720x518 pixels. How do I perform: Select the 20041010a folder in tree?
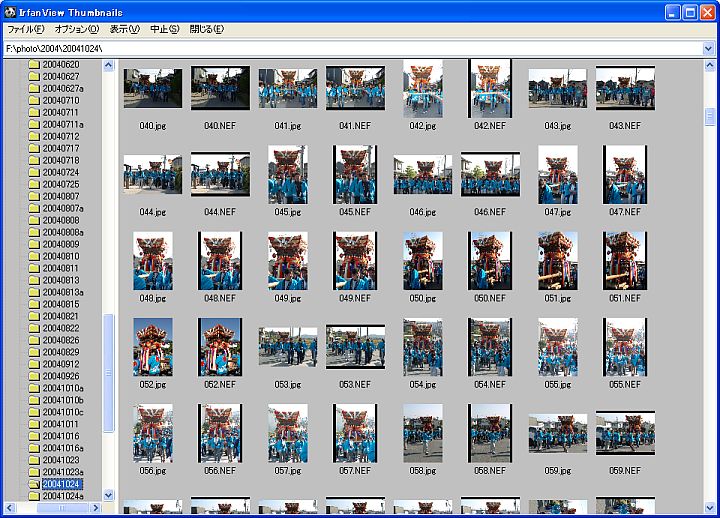tap(63, 388)
